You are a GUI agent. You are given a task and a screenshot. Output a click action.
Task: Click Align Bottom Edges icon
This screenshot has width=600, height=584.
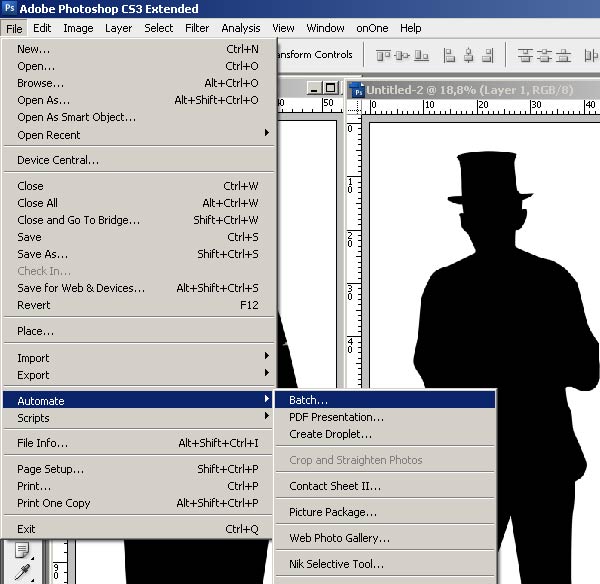tap(421, 56)
